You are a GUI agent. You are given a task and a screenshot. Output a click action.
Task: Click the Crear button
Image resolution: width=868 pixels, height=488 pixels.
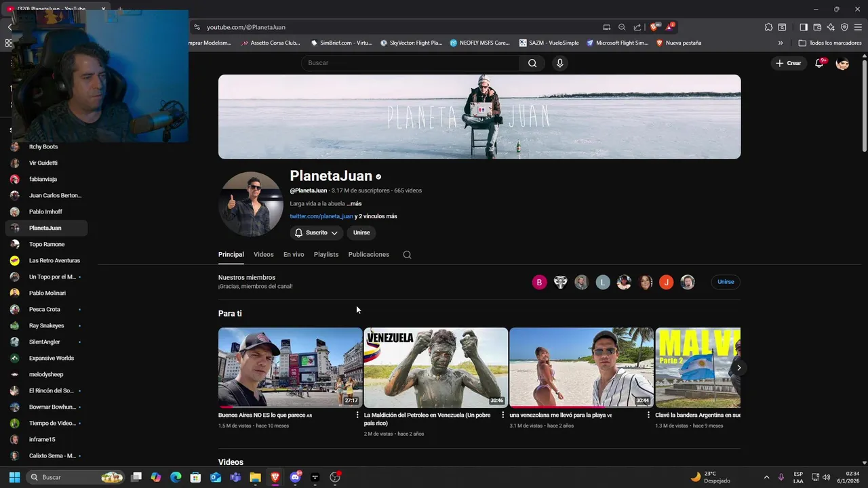pos(789,63)
